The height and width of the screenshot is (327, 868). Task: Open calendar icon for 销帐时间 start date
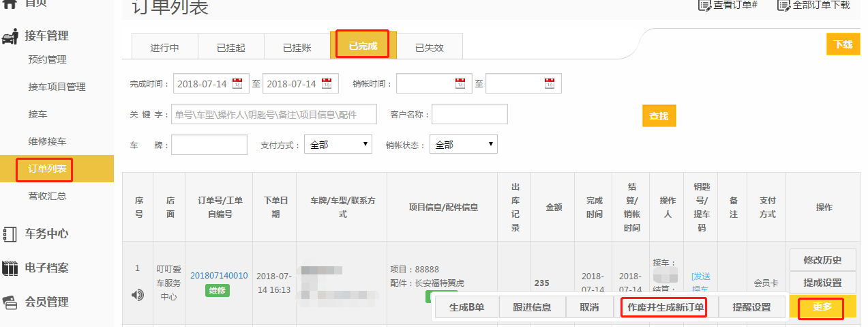tap(460, 84)
